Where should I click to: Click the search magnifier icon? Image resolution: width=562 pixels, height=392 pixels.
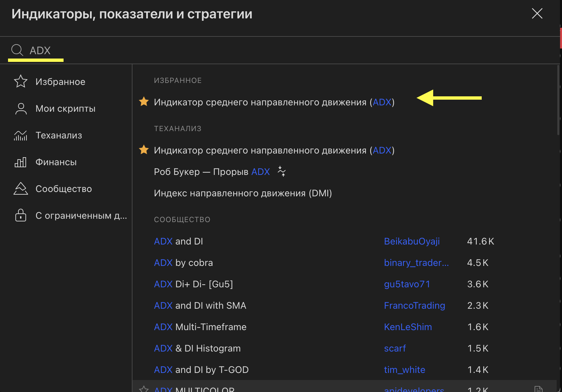coord(17,50)
